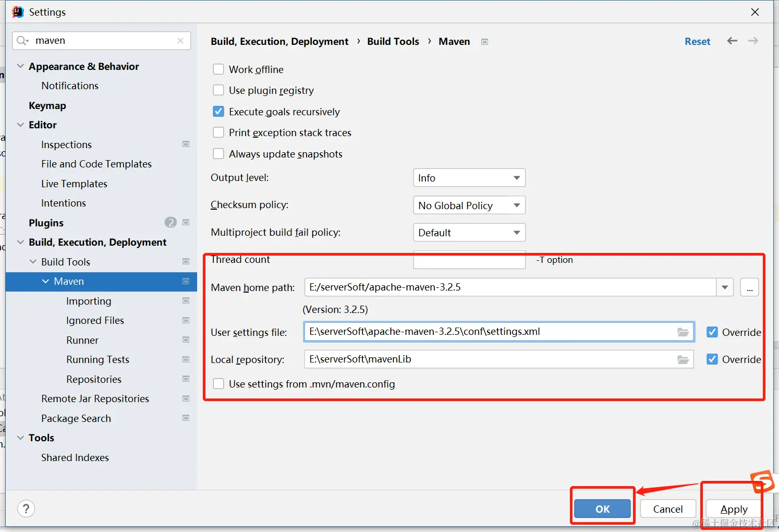Click the project icon beside Runner
Image resolution: width=779 pixels, height=532 pixels.
pos(186,340)
